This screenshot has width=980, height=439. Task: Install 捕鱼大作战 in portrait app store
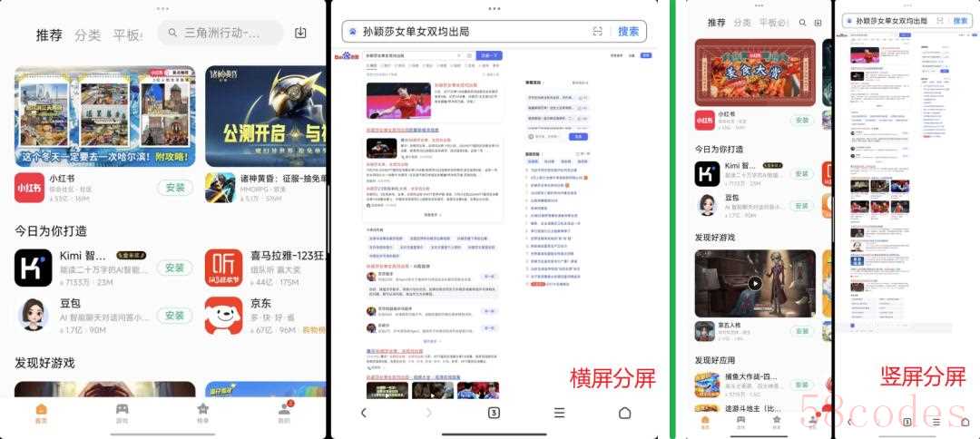[x=802, y=385]
